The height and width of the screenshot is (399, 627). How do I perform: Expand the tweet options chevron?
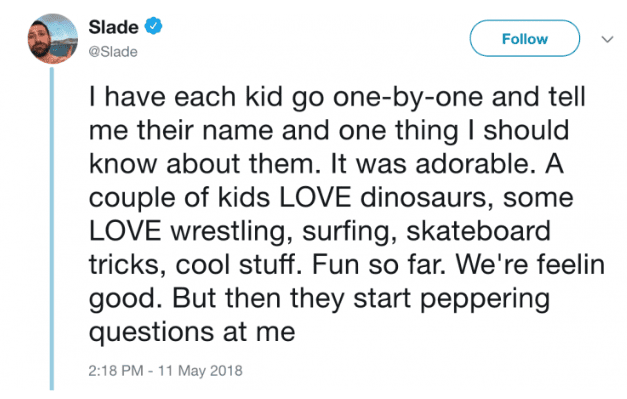click(607, 39)
